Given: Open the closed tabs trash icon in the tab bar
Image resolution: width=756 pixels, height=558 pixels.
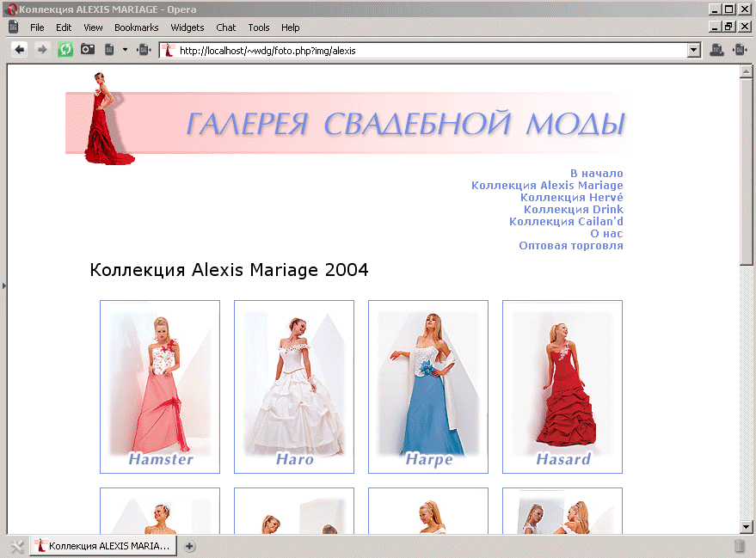Looking at the screenshot, I should click(739, 546).
